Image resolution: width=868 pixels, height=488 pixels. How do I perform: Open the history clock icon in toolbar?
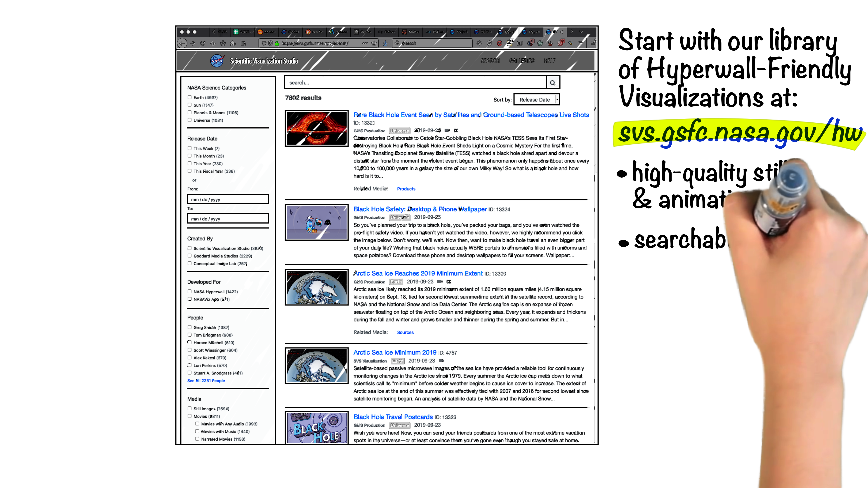(223, 43)
